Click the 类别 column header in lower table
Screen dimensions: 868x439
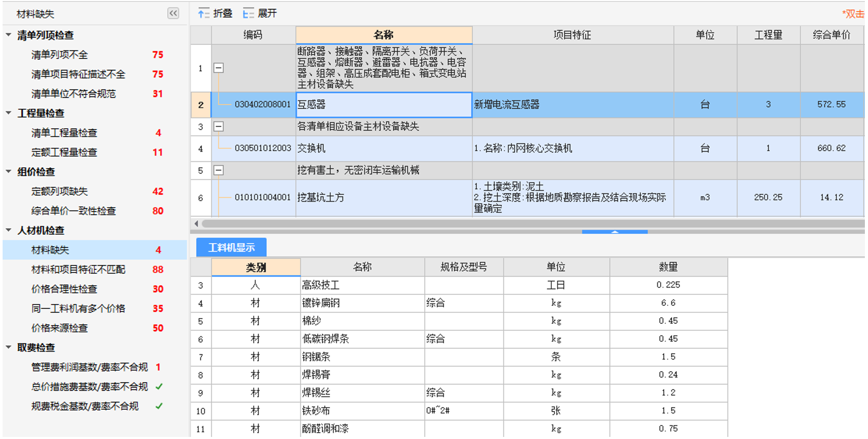tap(256, 267)
